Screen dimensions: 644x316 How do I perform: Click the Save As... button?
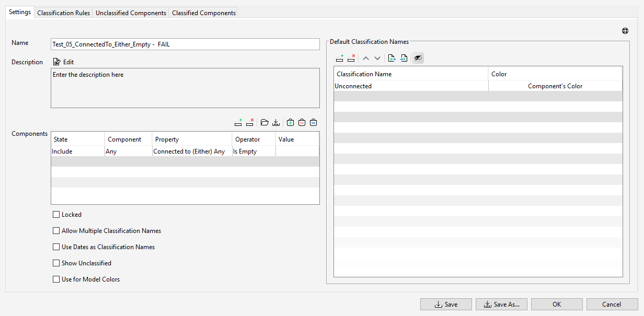[502, 305]
